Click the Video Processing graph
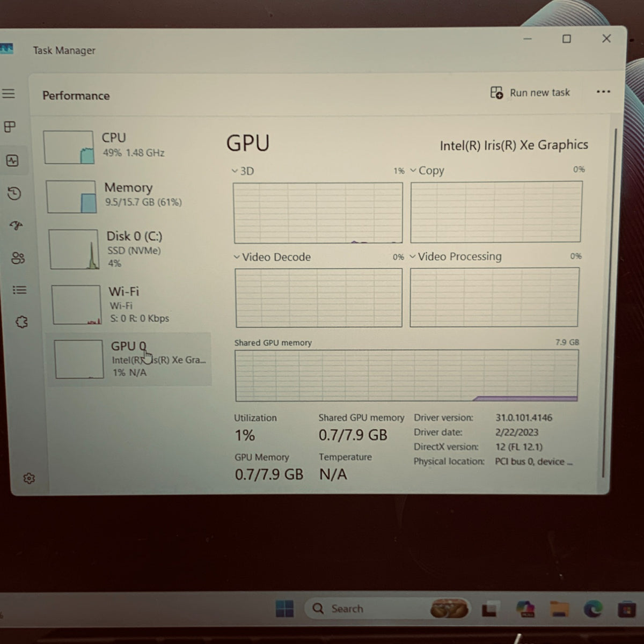Viewport: 644px width, 644px height. click(x=494, y=297)
